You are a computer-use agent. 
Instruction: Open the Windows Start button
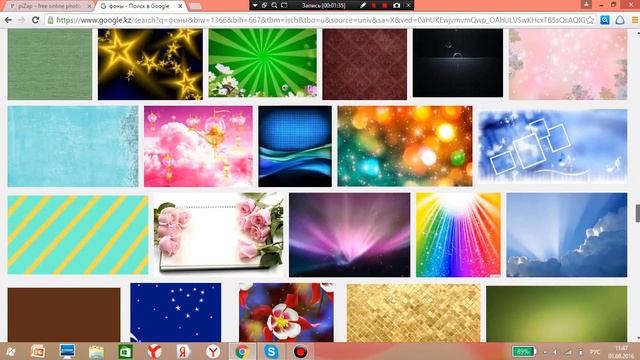(10, 351)
